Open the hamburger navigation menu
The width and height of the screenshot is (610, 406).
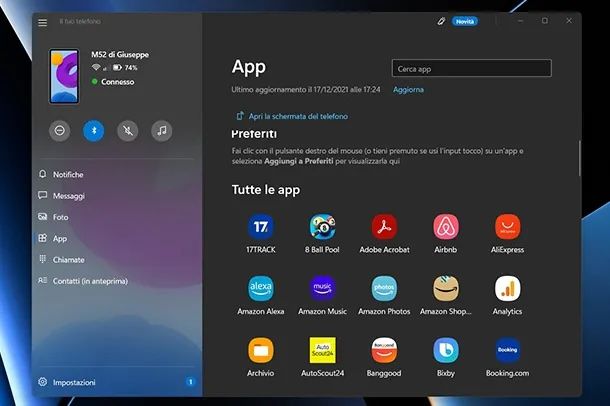(42, 22)
